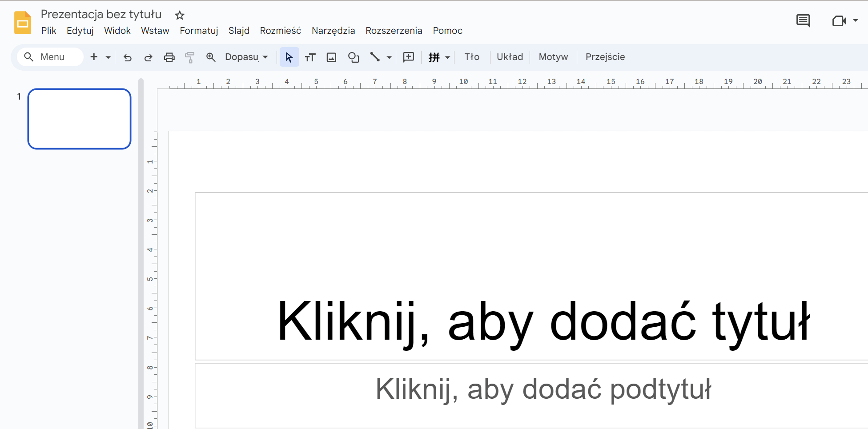
Task: Start a video call with camera icon
Action: 839,20
